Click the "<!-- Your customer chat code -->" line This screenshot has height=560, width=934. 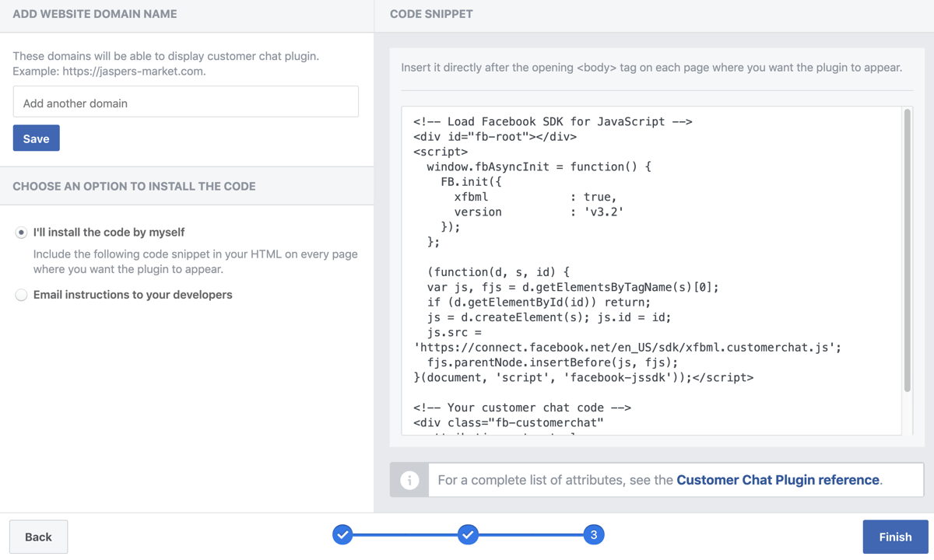coord(522,408)
